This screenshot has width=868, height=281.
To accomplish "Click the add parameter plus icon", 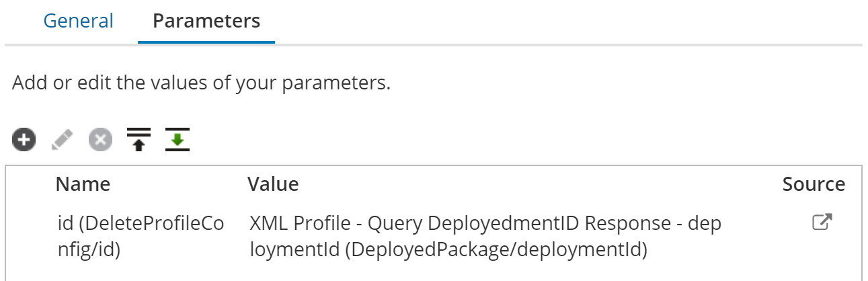I will click(x=24, y=140).
